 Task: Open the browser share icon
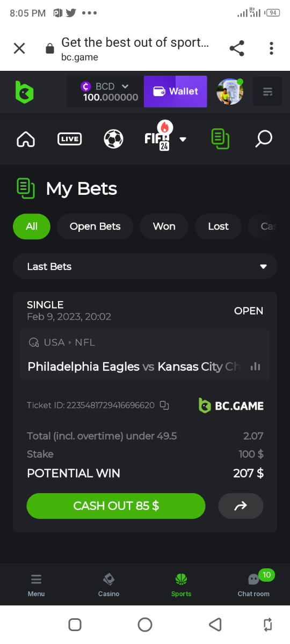tap(237, 48)
